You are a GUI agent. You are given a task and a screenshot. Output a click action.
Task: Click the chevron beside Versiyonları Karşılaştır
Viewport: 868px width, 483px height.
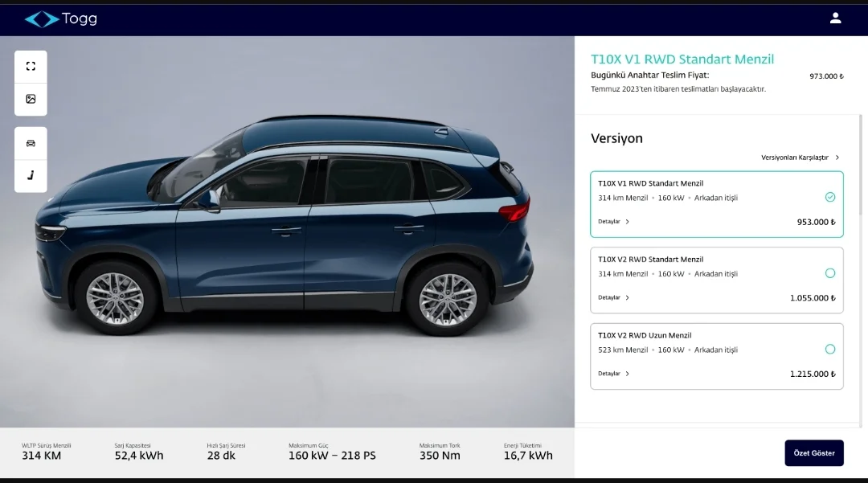click(x=837, y=158)
